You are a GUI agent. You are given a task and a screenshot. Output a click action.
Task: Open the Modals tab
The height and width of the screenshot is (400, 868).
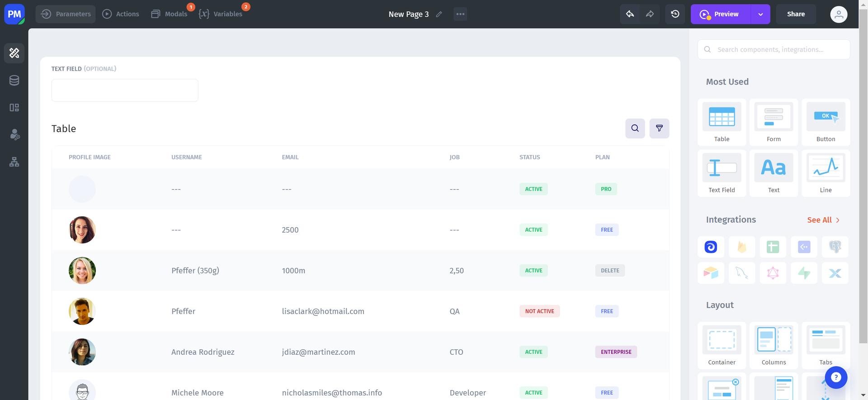point(170,14)
